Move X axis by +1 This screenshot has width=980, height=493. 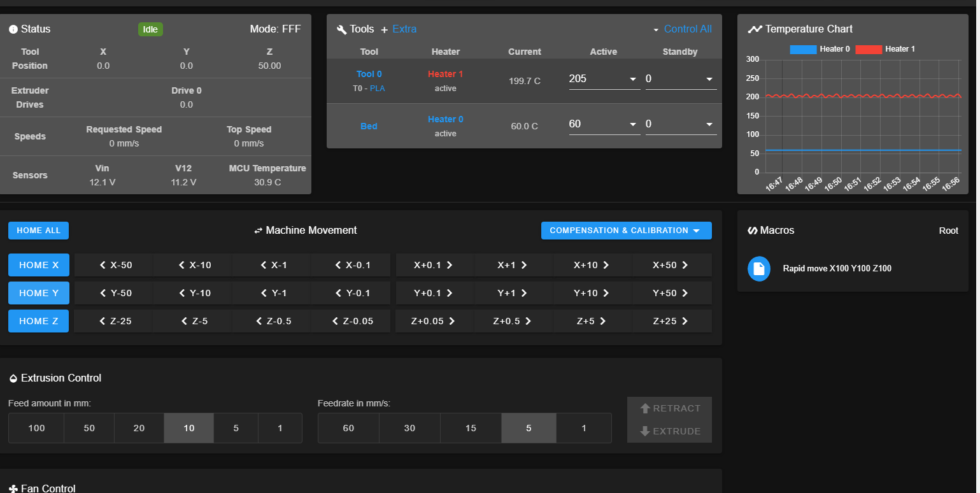514,265
